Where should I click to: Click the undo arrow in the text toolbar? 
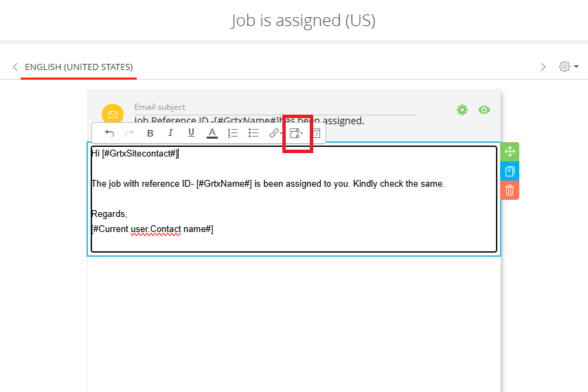pyautogui.click(x=109, y=133)
